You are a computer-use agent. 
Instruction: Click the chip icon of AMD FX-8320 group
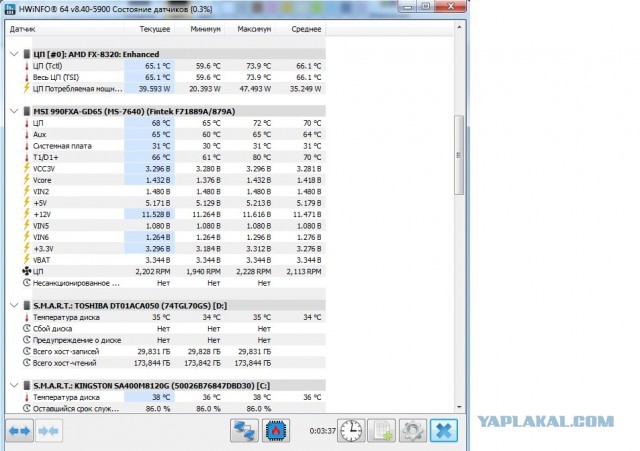point(27,54)
